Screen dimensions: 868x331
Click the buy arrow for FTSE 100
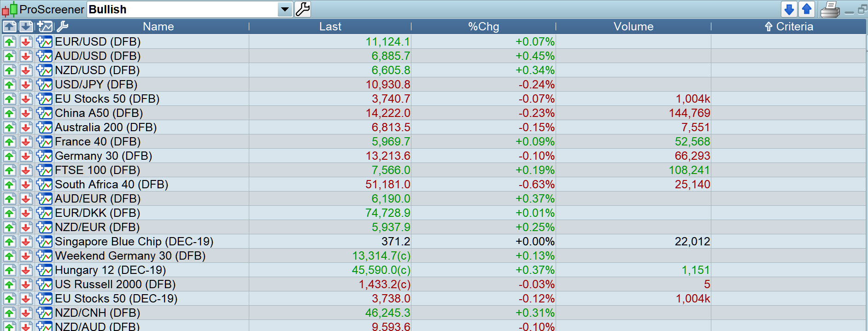[x=10, y=170]
